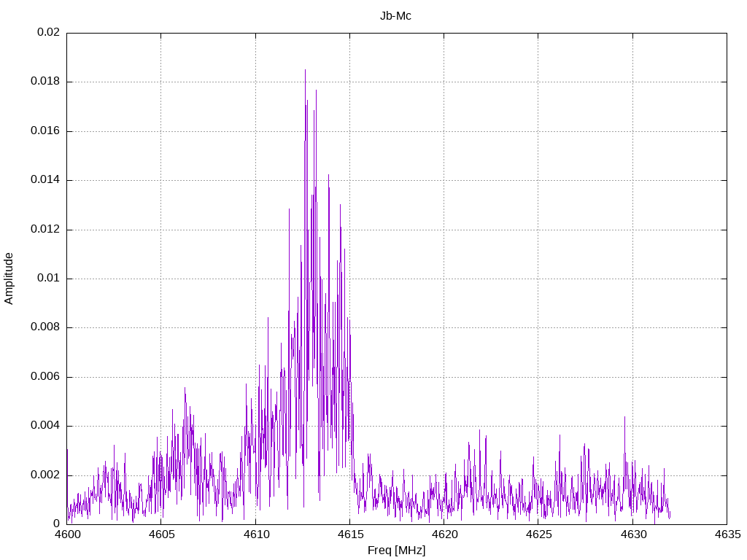Click the plot title Jb-Mc
The height and width of the screenshot is (560, 747).
click(395, 16)
